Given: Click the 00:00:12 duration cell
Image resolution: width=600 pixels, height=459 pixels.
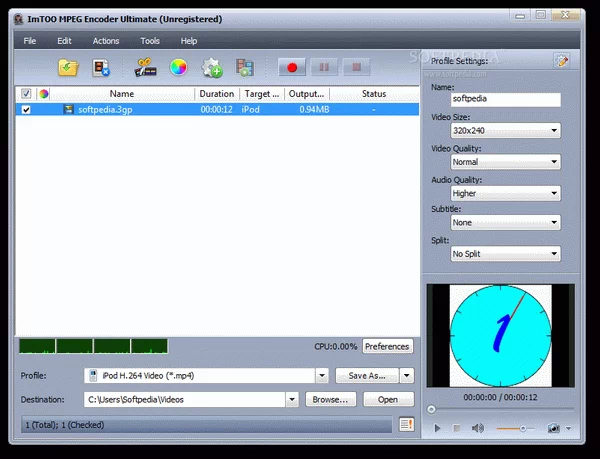Looking at the screenshot, I should pos(217,110).
